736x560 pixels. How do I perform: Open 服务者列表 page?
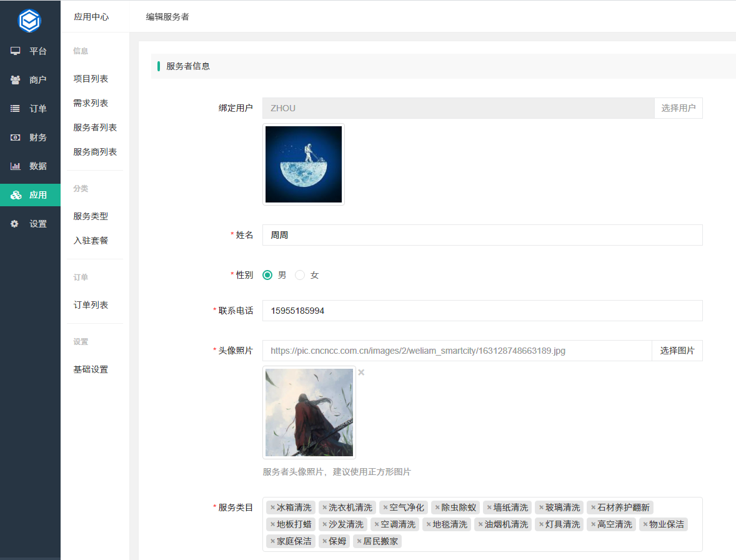click(95, 127)
